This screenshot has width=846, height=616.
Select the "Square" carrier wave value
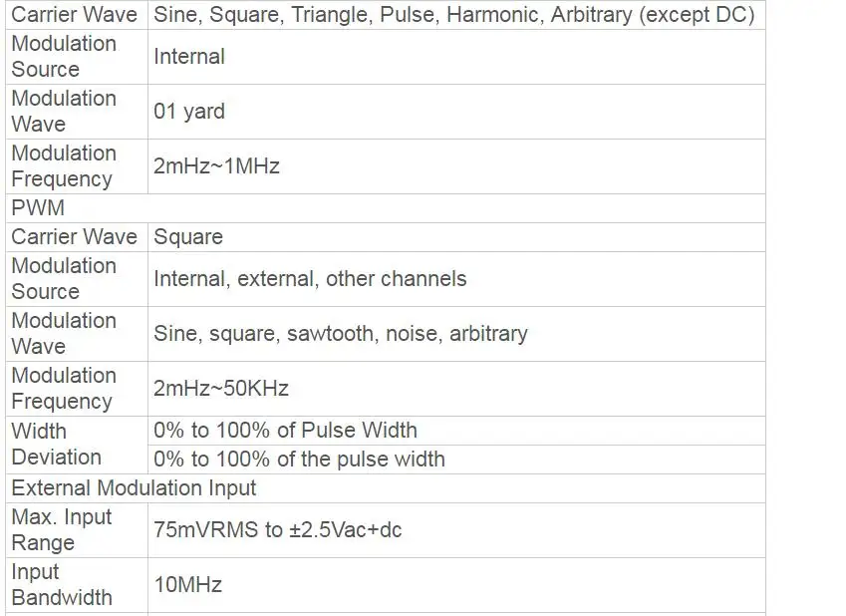pos(188,237)
